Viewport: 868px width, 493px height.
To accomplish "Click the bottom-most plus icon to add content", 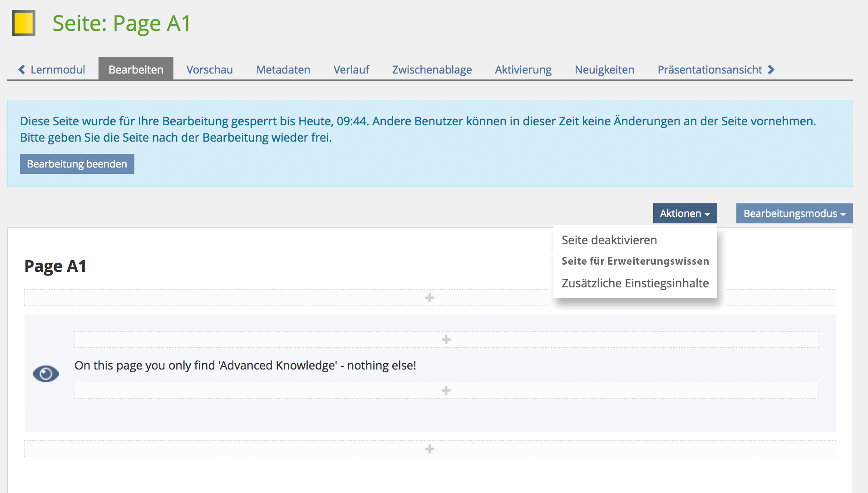I will [429, 449].
